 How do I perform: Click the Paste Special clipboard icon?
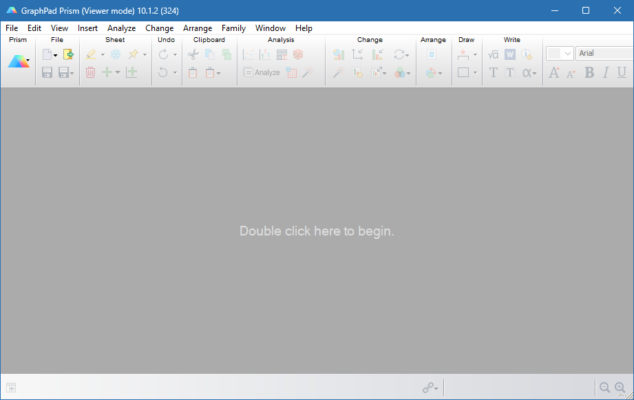pos(210,72)
